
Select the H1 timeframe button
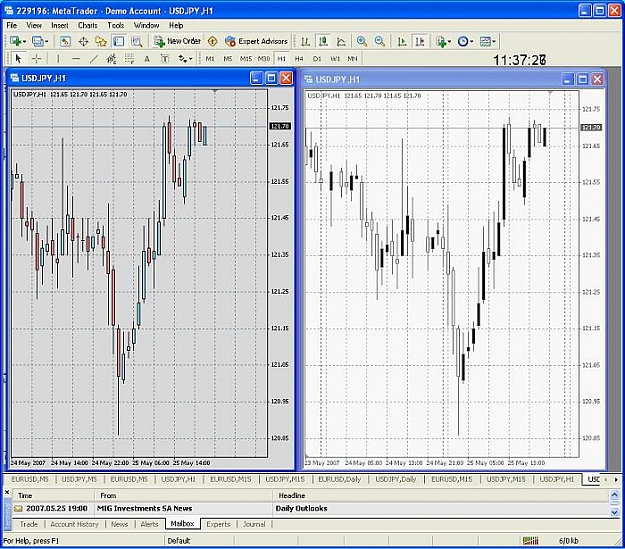[x=281, y=59]
